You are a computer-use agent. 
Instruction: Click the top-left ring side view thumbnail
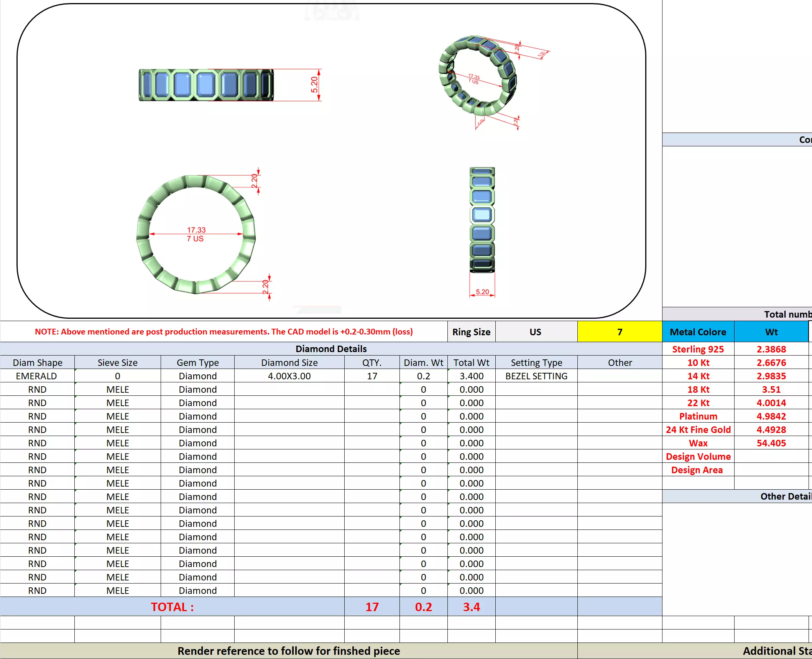206,85
